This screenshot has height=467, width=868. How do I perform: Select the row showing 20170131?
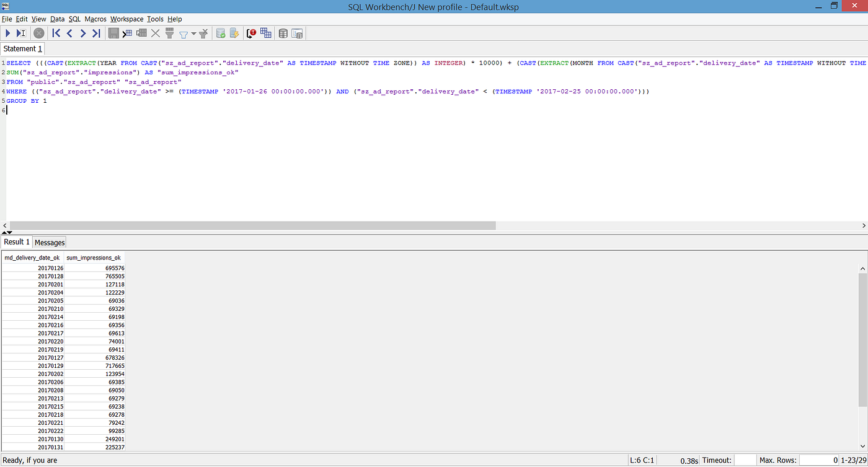pyautogui.click(x=50, y=447)
